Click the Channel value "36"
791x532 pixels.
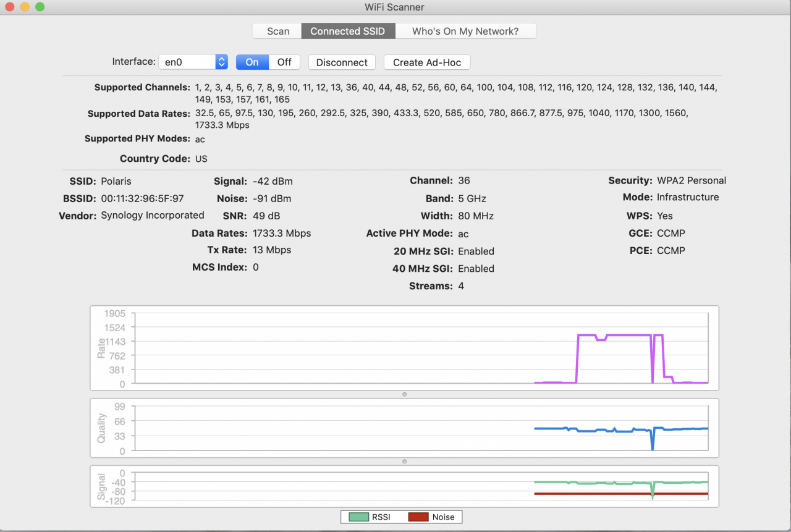point(464,180)
